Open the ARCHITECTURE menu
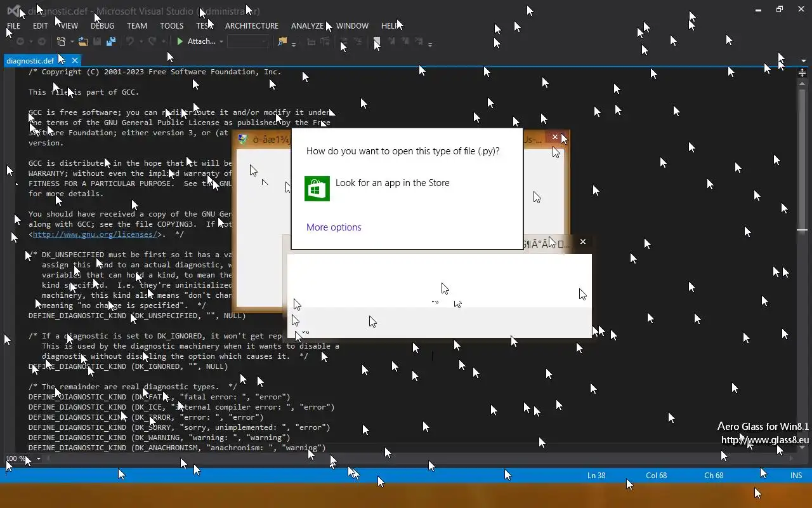 [x=252, y=26]
